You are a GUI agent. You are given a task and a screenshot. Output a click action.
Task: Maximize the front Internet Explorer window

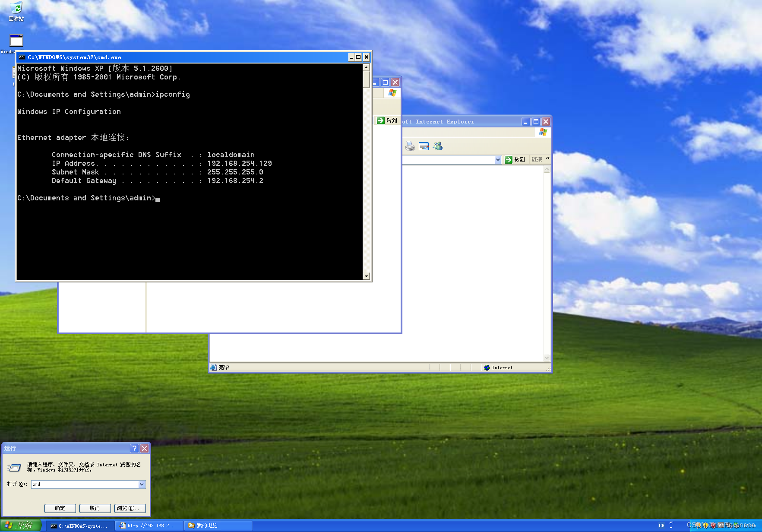(x=536, y=122)
